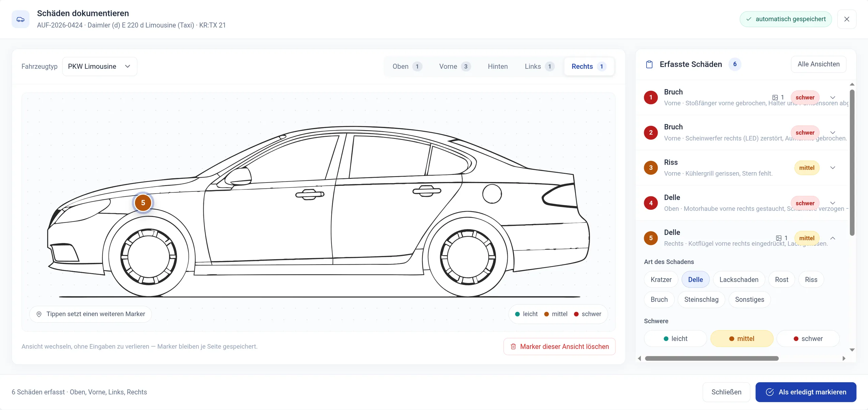Click the orange number 5 badge for Delle
The width and height of the screenshot is (868, 410).
(x=651, y=238)
